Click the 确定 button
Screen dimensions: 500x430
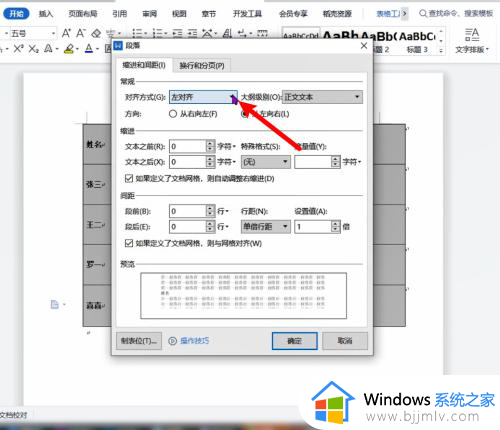point(295,341)
